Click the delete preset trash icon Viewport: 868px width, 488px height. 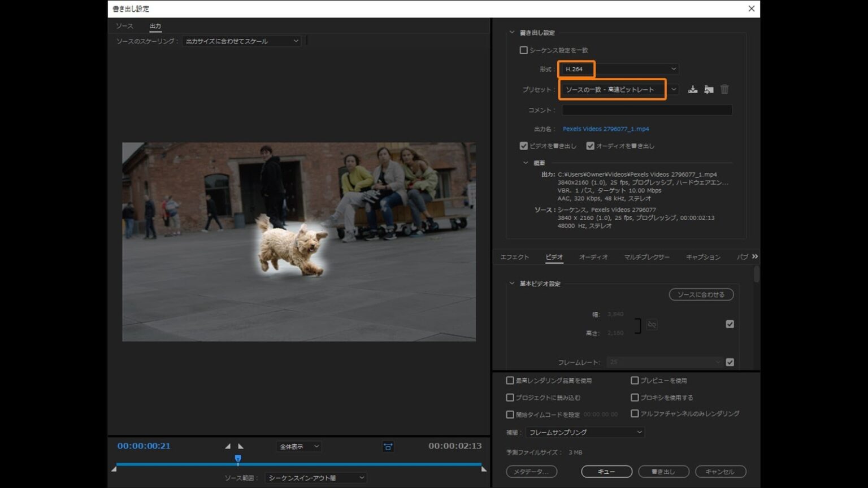point(724,89)
